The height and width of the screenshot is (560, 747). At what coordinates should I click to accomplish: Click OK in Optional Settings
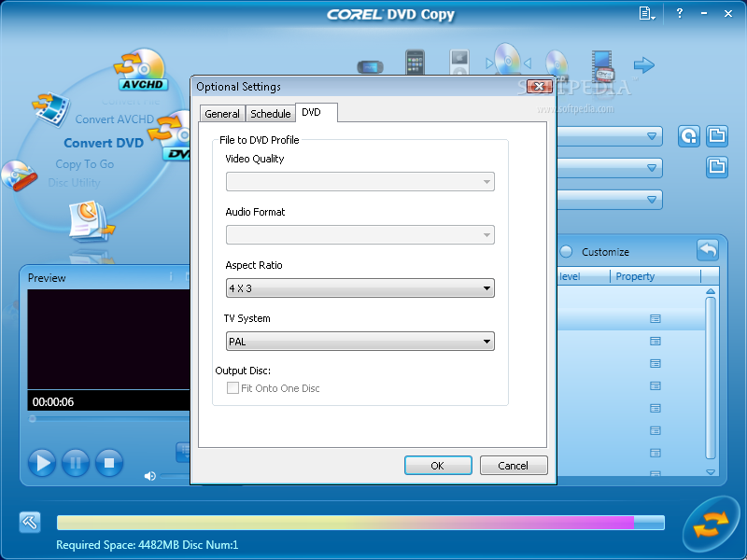pyautogui.click(x=438, y=465)
